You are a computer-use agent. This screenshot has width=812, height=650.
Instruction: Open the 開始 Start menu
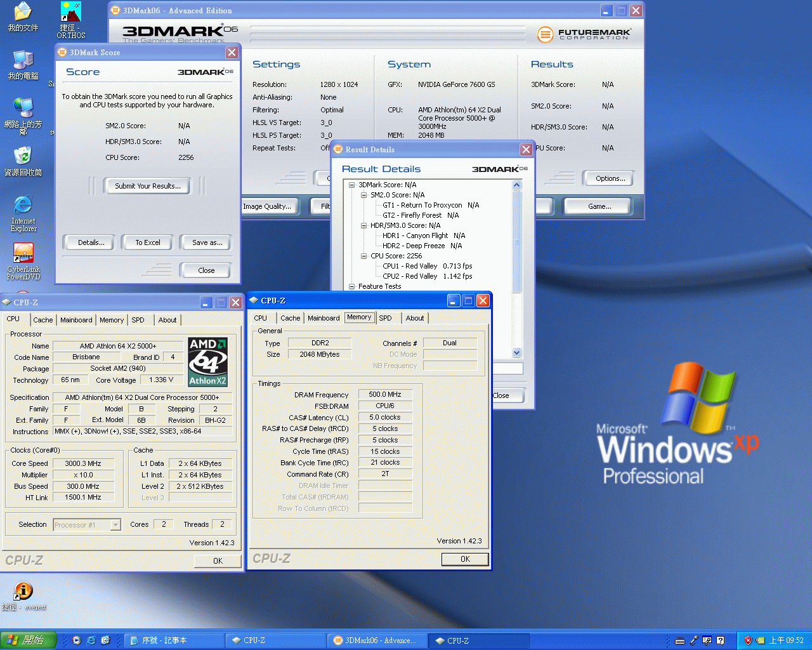point(29,640)
